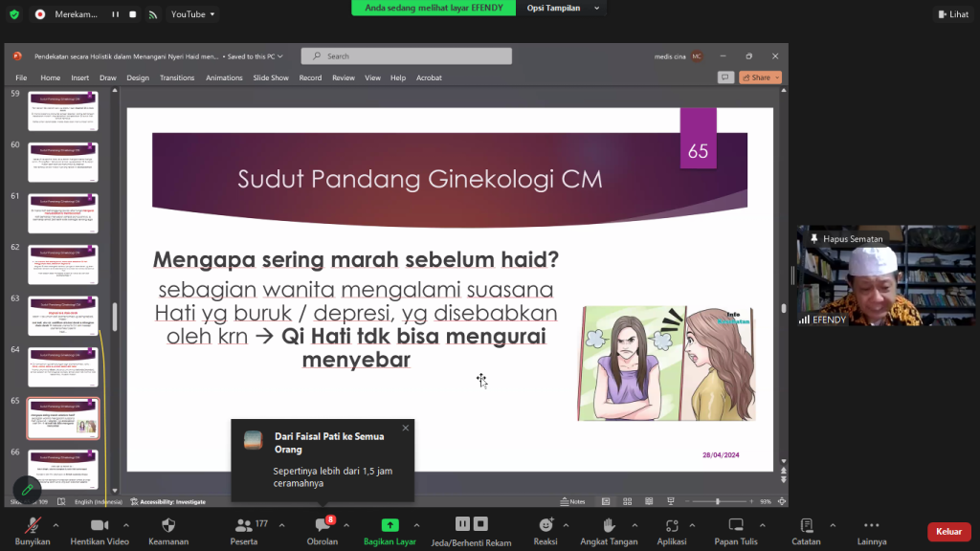This screenshot has width=980, height=551.
Task: Click PowerPoint Share button
Action: (761, 77)
